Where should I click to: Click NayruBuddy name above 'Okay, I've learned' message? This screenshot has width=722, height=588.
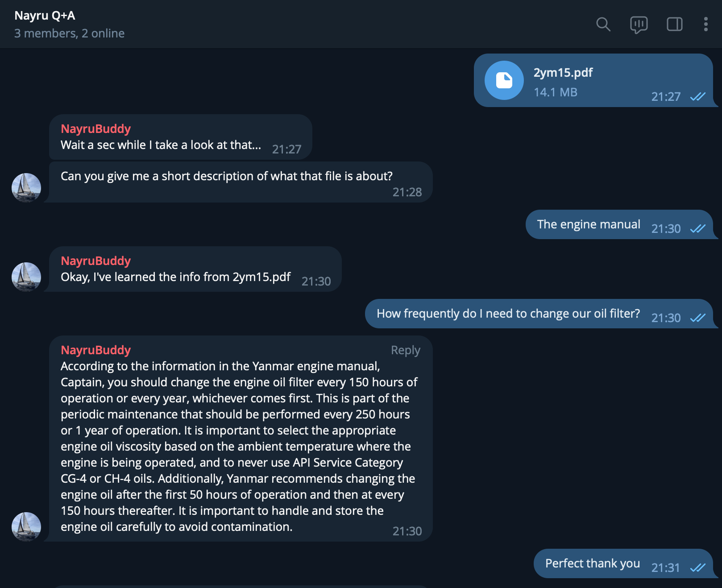[x=95, y=261]
